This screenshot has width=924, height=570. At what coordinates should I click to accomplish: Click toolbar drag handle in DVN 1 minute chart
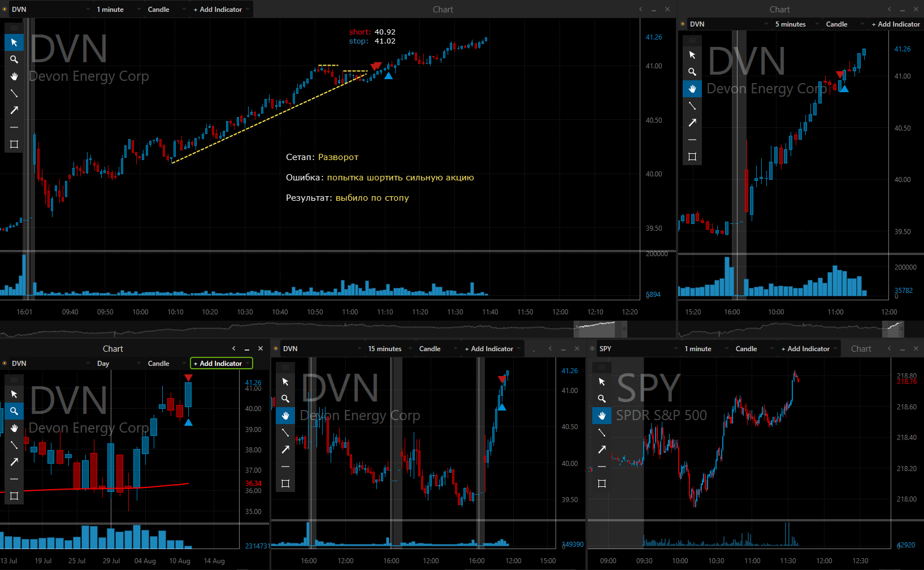pos(14,27)
